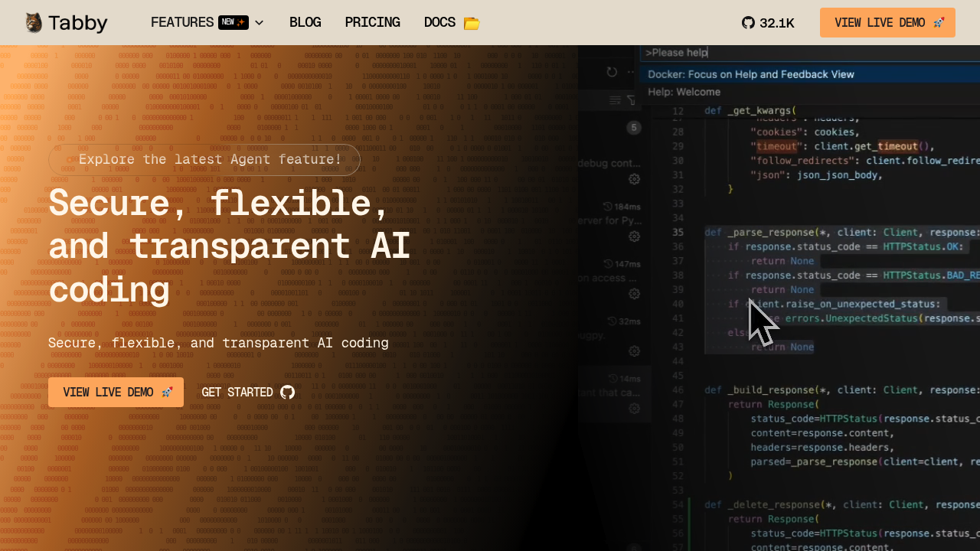Click the refresh icon in the editor sidebar
Viewport: 980px width, 551px height.
coord(612,72)
